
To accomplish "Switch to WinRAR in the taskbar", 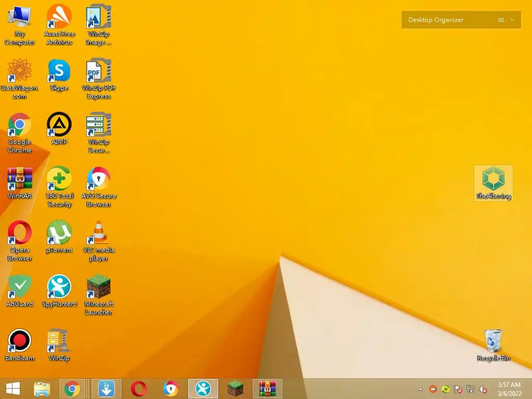I will (x=268, y=389).
